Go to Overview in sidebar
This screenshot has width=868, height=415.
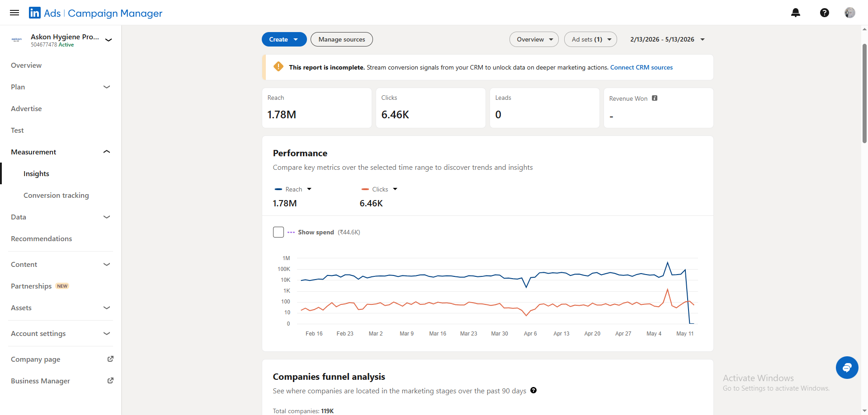(26, 65)
